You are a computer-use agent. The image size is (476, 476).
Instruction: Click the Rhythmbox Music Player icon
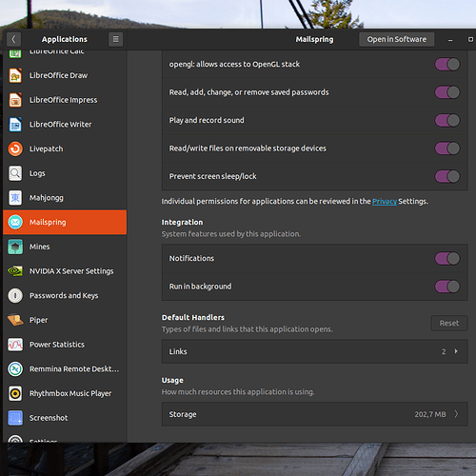click(x=15, y=393)
